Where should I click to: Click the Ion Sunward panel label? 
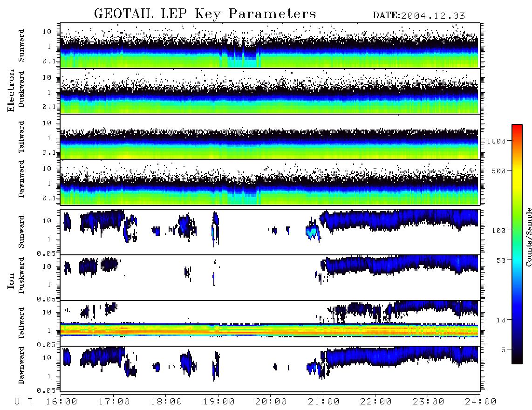click(x=21, y=232)
